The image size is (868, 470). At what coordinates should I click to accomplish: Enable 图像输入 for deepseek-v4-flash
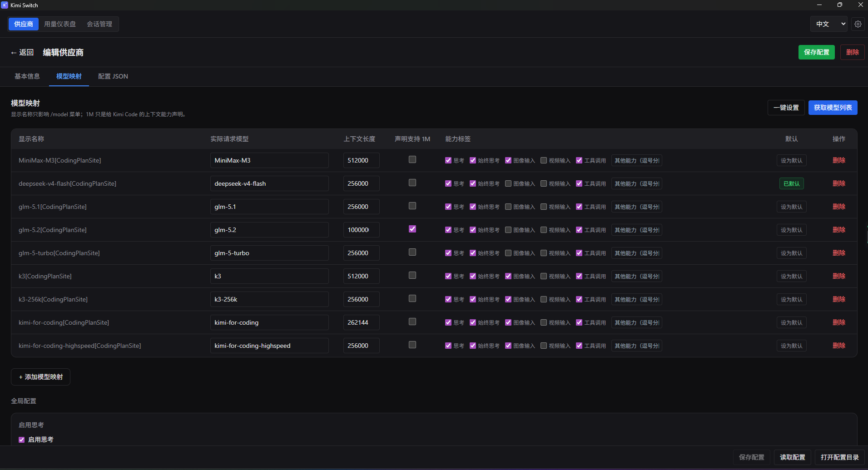pos(508,183)
